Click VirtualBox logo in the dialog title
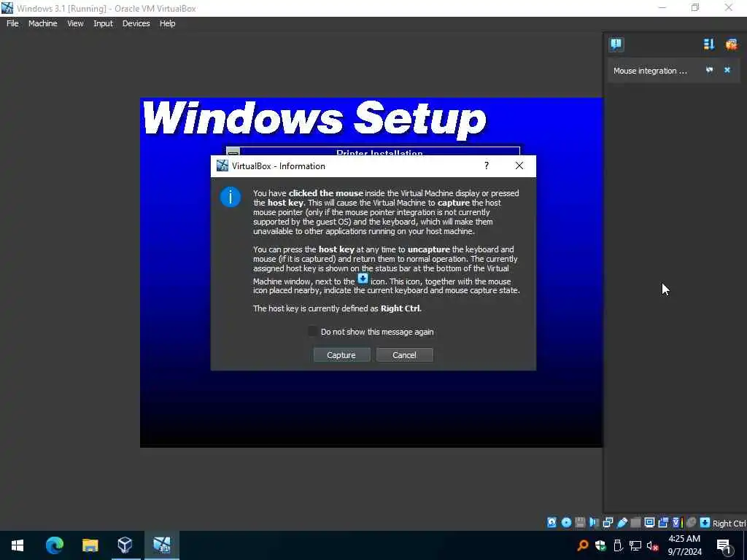The width and height of the screenshot is (747, 560). pyautogui.click(x=222, y=166)
